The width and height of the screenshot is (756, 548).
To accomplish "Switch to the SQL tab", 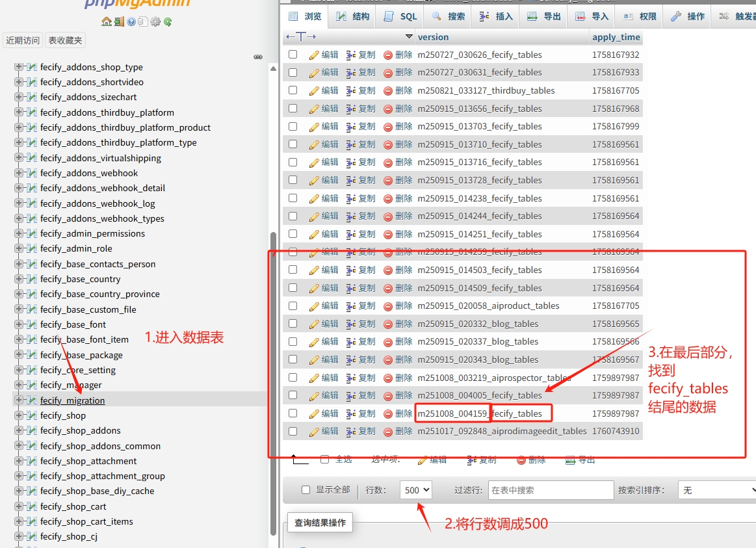I will 402,16.
